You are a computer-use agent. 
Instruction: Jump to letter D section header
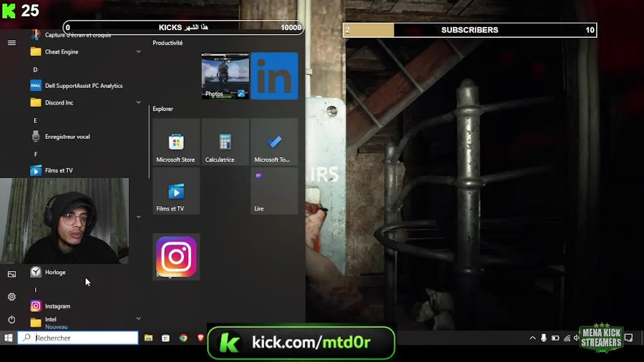[x=35, y=69]
